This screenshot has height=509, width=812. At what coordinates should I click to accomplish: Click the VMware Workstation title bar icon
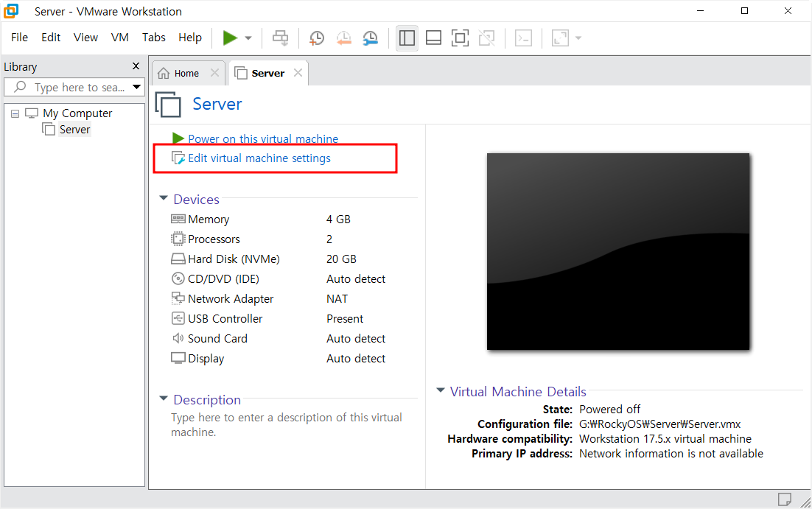point(11,11)
